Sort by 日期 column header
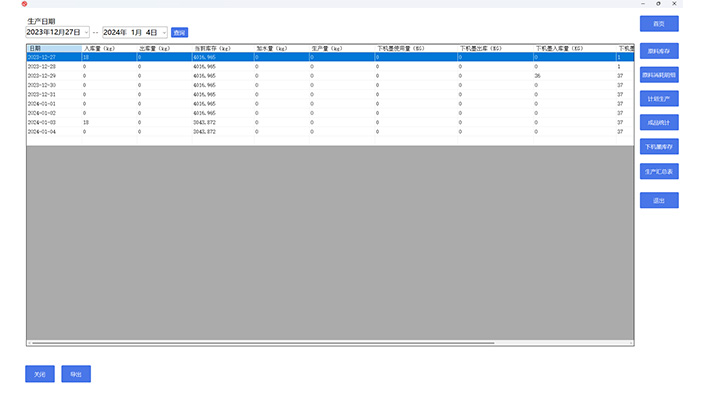706x397 pixels. [54, 48]
